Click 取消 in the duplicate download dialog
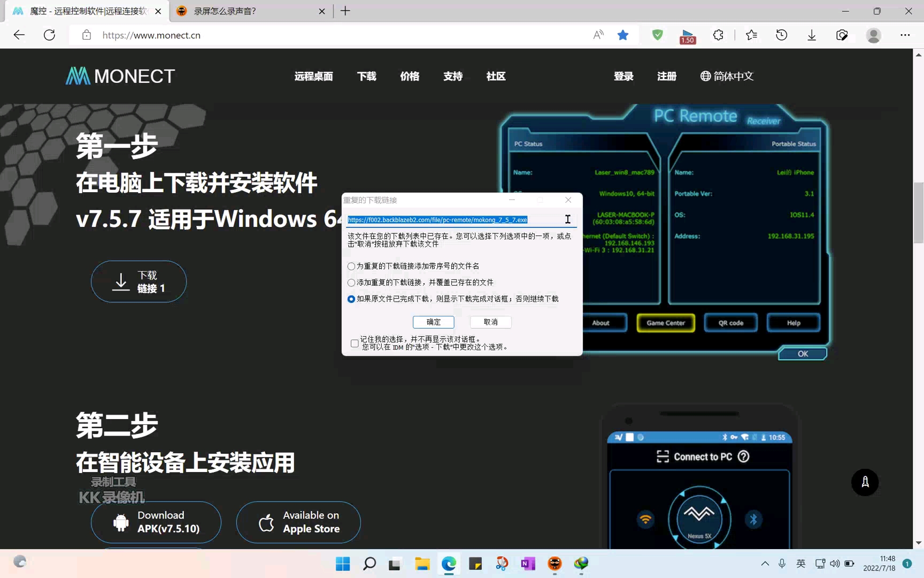Image resolution: width=924 pixels, height=578 pixels. click(491, 322)
